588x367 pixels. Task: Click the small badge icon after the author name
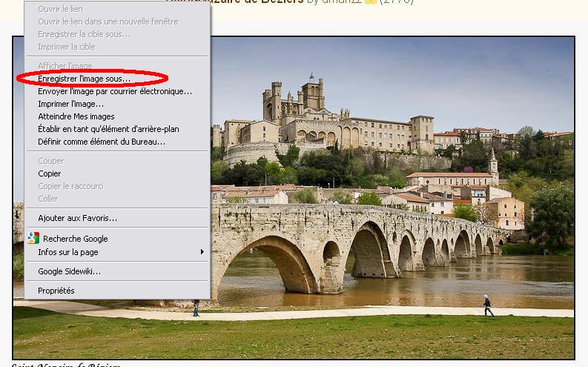coord(371,2)
